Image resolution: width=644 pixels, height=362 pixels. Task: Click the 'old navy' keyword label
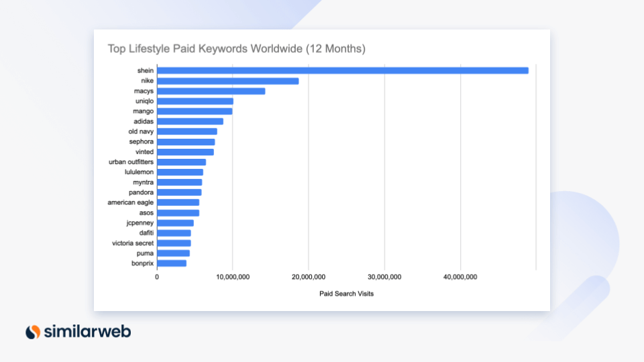141,131
